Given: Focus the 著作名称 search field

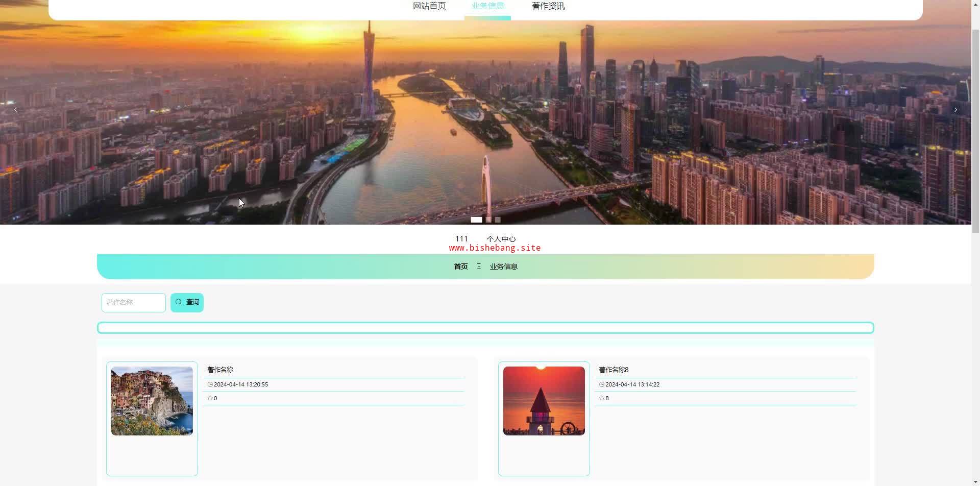Looking at the screenshot, I should (134, 303).
